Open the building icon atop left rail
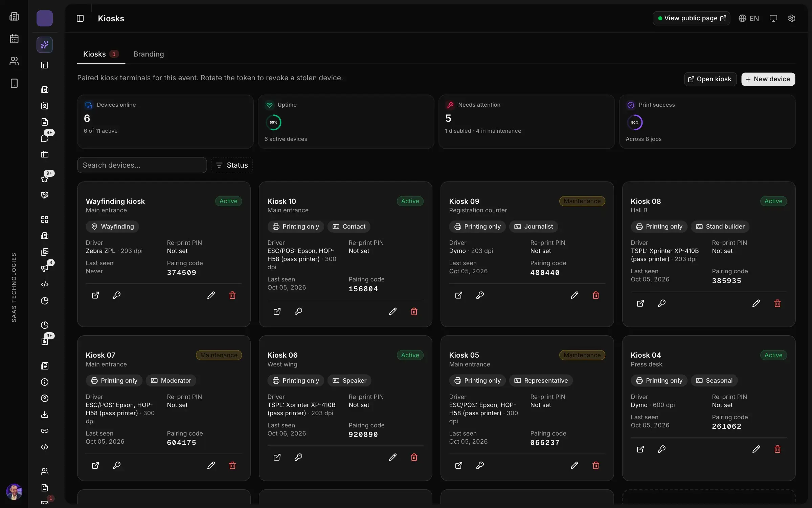 [x=14, y=16]
